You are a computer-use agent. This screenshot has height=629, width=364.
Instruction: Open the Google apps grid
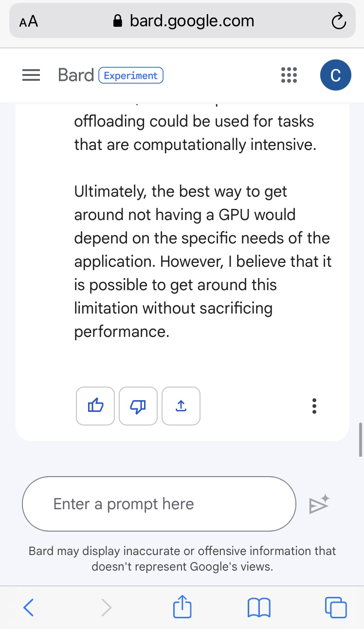pyautogui.click(x=289, y=75)
